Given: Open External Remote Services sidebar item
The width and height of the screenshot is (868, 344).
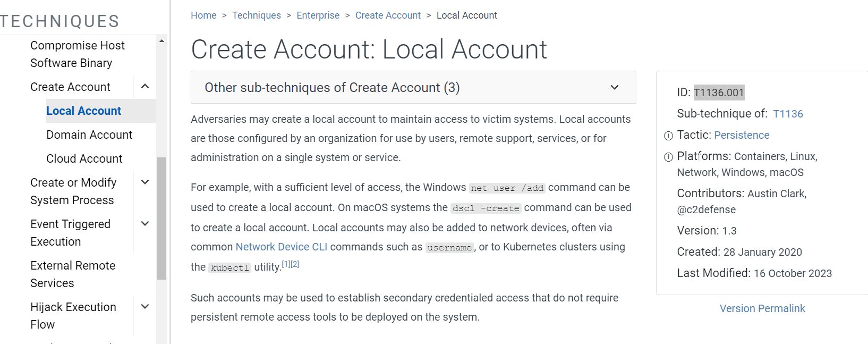Looking at the screenshot, I should tap(73, 274).
